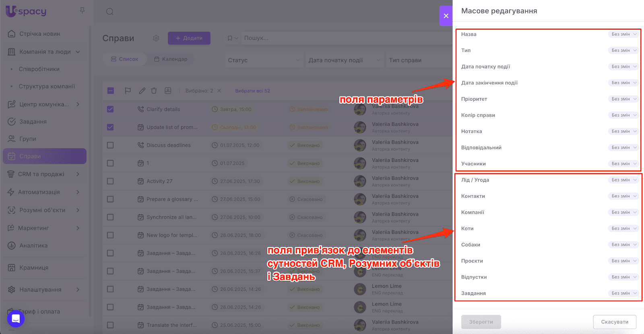644x334 pixels.
Task: Expand Розумні об'єкти menu
Action: pos(78,210)
